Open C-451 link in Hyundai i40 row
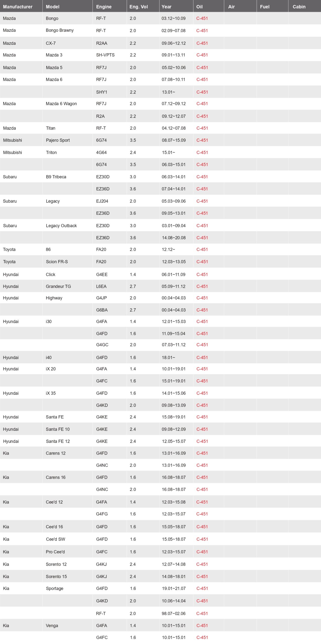 click(202, 358)
